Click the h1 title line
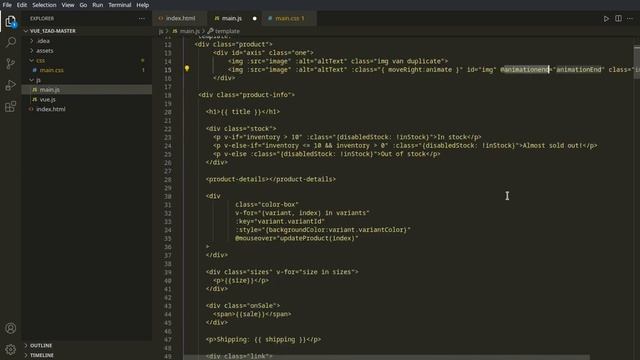The width and height of the screenshot is (640, 360). pos(242,112)
